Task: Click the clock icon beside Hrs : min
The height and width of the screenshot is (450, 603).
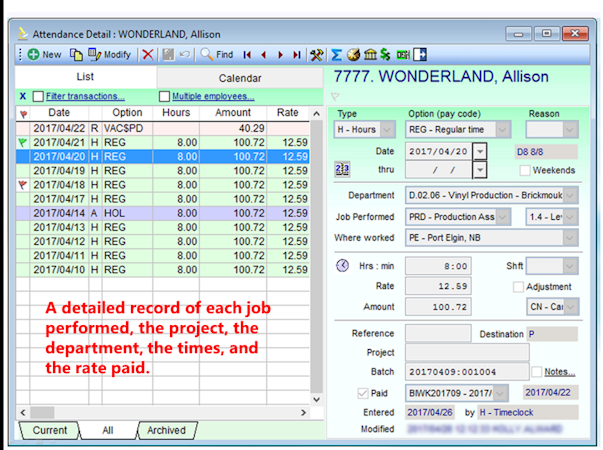Action: pyautogui.click(x=342, y=266)
